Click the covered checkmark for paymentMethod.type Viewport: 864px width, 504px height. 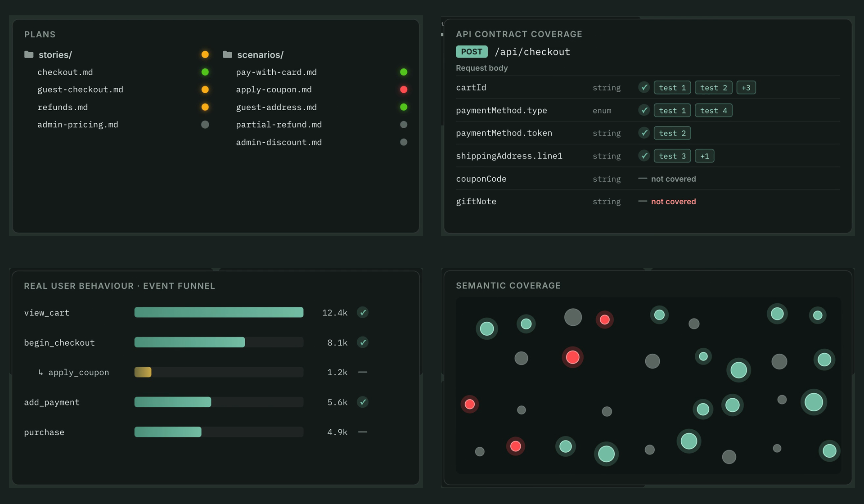[x=644, y=110]
